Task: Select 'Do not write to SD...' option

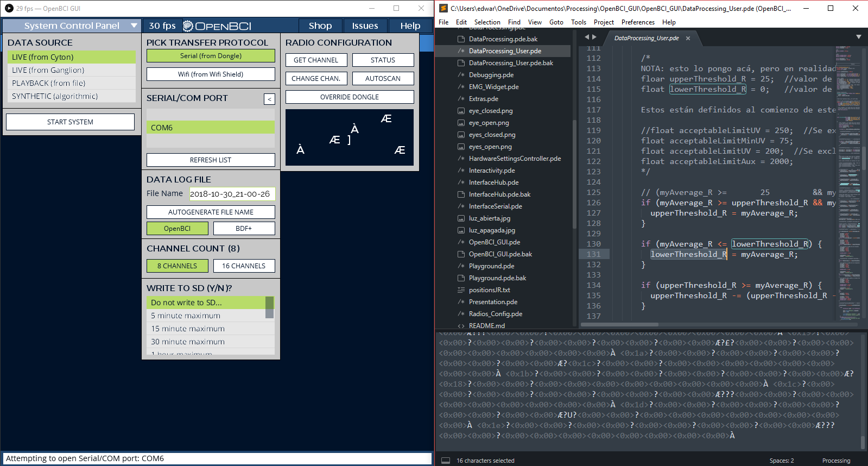Action: [x=206, y=303]
